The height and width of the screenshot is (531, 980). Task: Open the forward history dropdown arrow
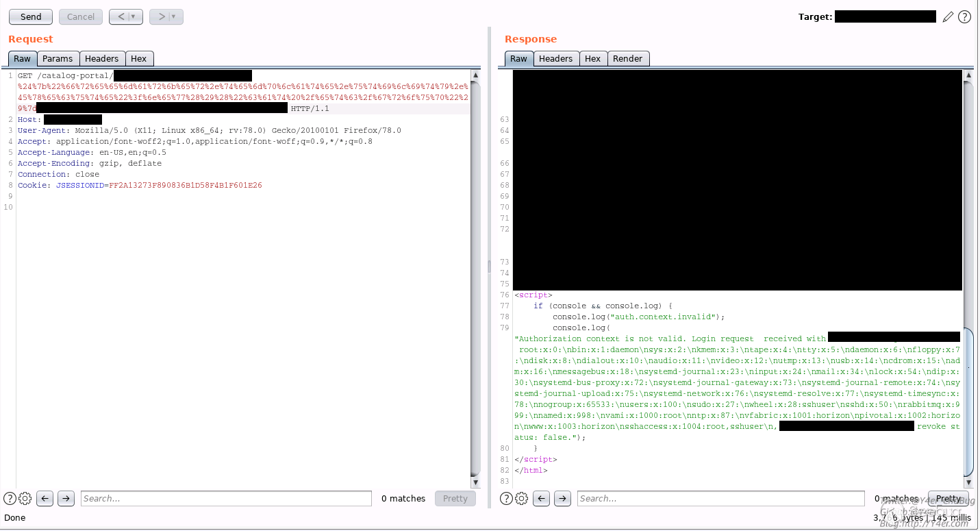[x=174, y=16]
